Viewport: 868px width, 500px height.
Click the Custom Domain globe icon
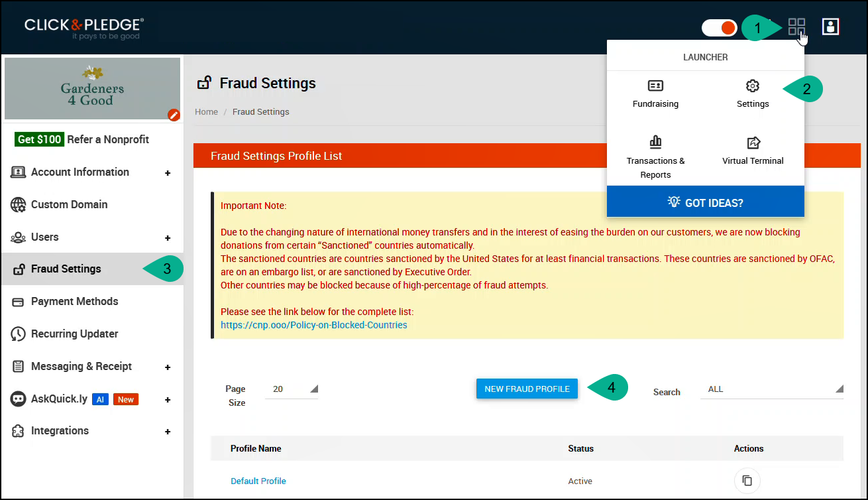[x=19, y=205]
